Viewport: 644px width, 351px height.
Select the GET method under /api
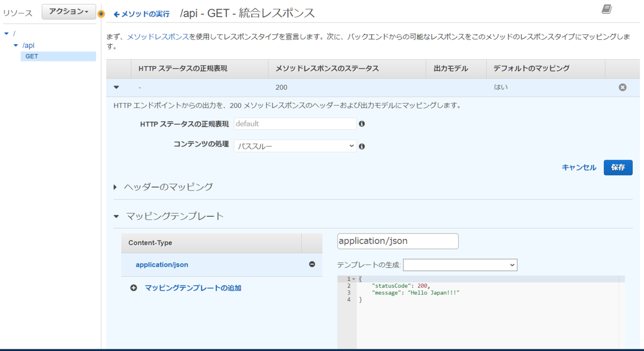pyautogui.click(x=31, y=56)
